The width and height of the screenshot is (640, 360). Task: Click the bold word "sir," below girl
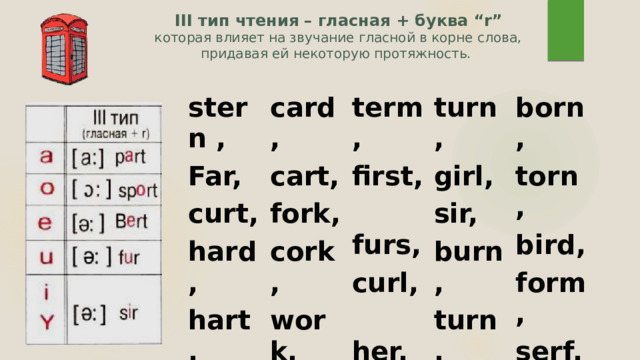(455, 214)
